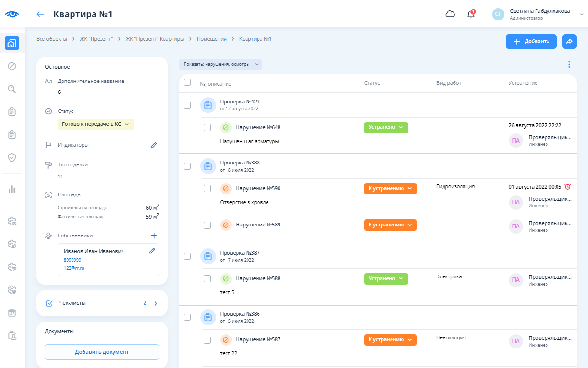This screenshot has height=368, width=588.
Task: Select the checkbox for Нарушение №590
Action: point(207,188)
